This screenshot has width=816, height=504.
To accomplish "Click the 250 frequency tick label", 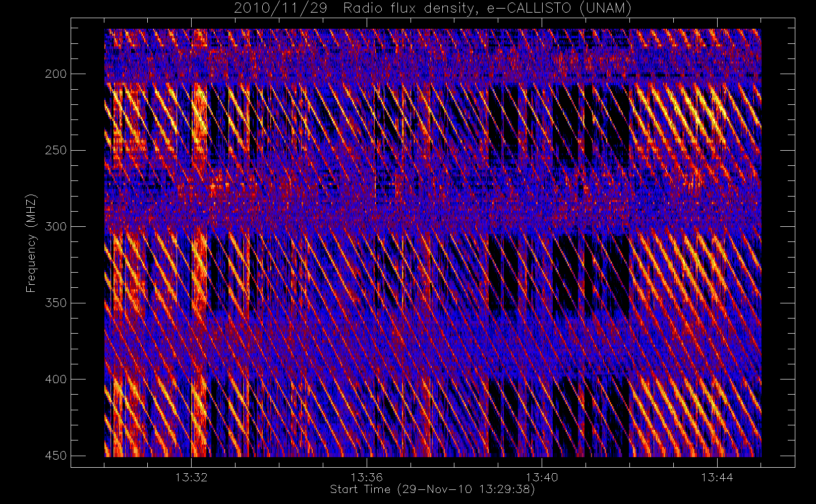I will [x=55, y=150].
